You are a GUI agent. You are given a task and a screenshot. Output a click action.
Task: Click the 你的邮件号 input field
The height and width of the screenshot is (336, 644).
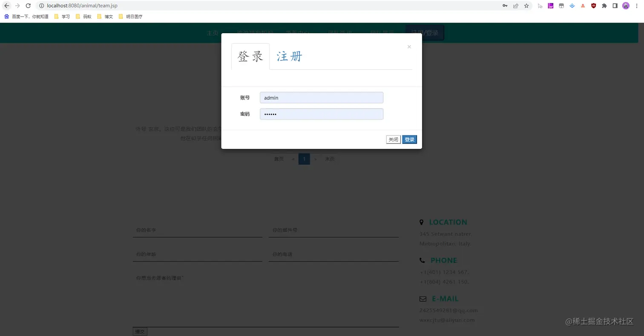coord(333,230)
